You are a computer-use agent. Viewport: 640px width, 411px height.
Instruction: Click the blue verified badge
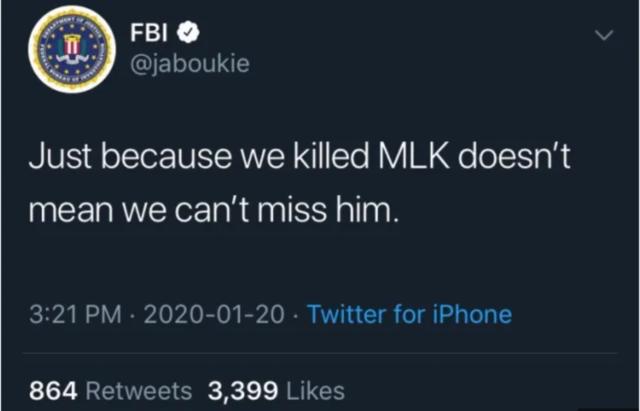pos(185,33)
